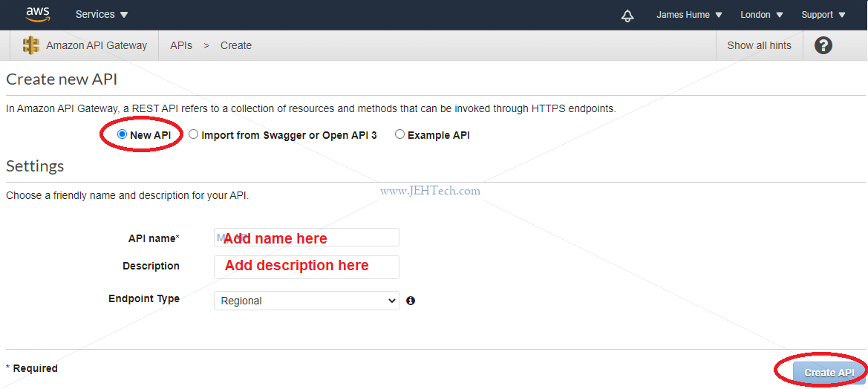Viewport: 868px width, 389px height.
Task: Click the 'Create new API' heading
Action: 62,79
